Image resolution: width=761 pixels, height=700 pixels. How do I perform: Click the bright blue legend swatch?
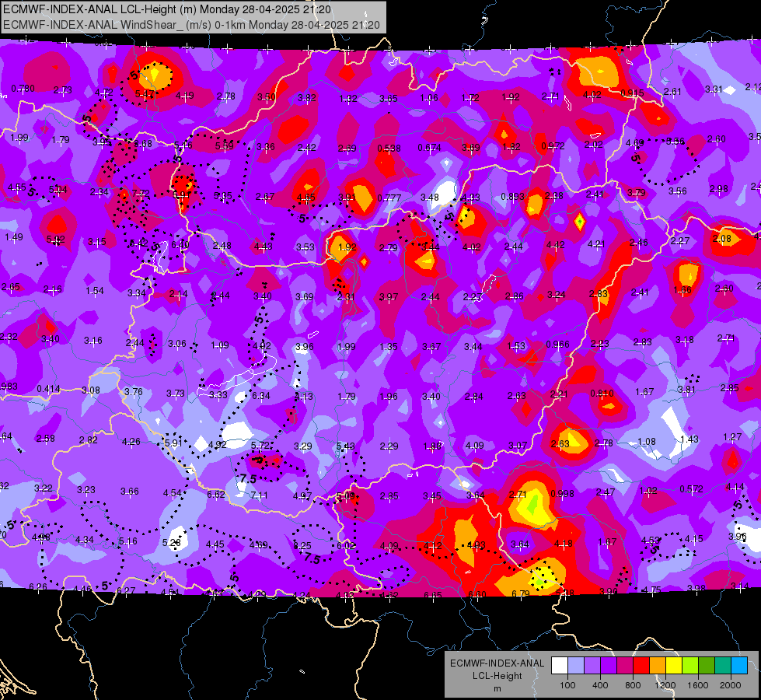tap(739, 666)
